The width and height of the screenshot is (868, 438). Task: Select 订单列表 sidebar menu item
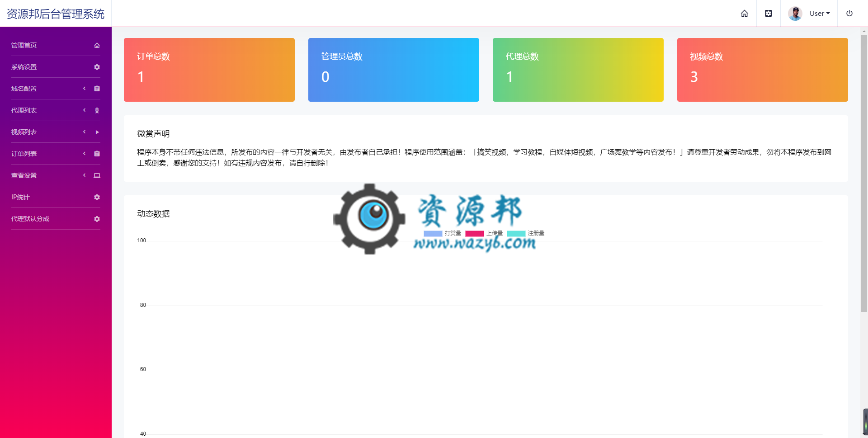pos(56,154)
